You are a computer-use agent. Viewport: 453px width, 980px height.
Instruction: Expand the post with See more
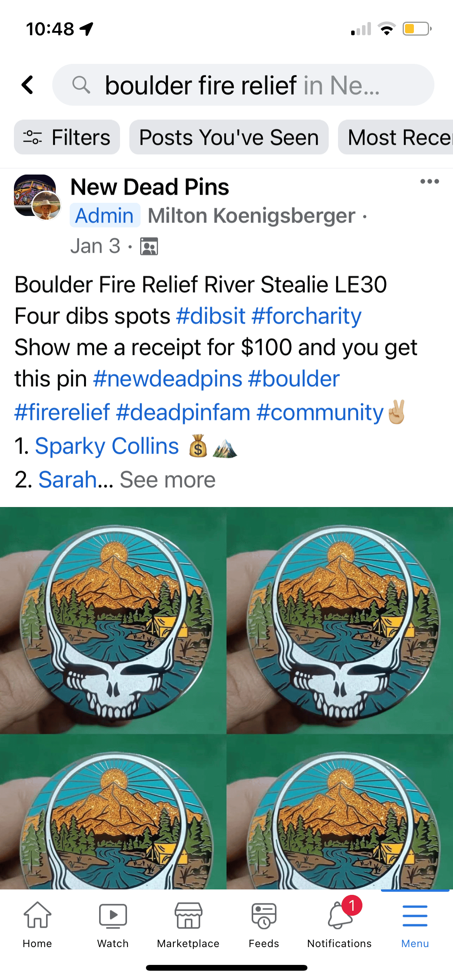[168, 480]
